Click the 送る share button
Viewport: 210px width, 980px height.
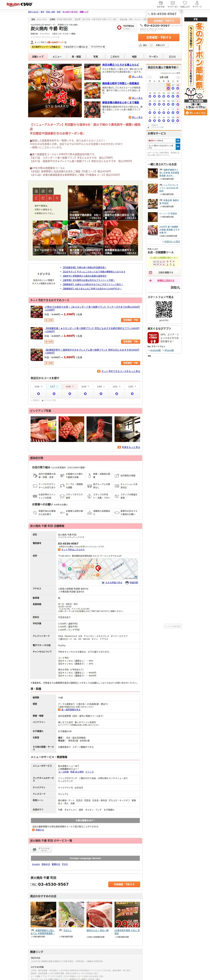(143, 45)
